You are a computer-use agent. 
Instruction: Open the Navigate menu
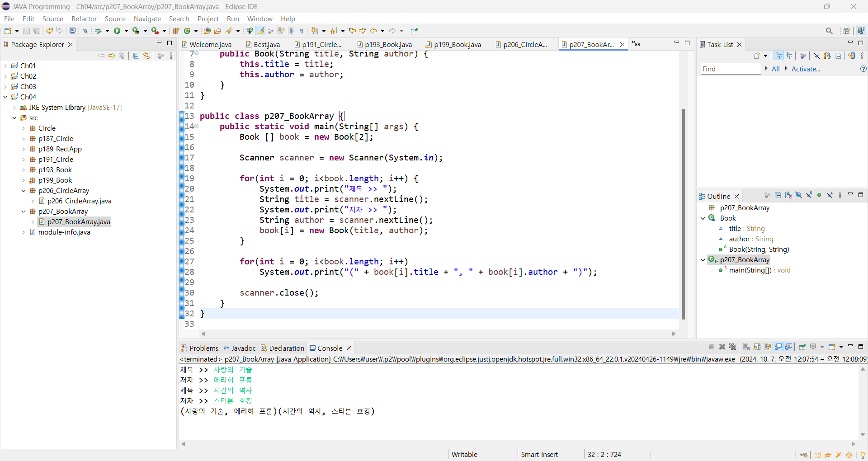click(147, 19)
